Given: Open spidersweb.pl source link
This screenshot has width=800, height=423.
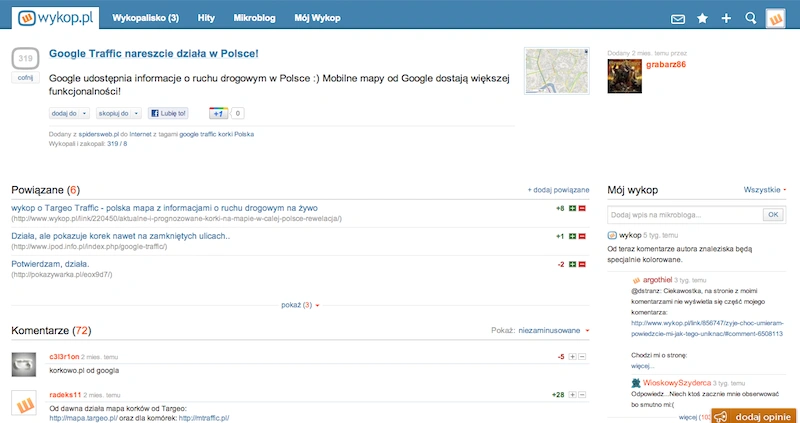Looking at the screenshot, I should click(98, 134).
